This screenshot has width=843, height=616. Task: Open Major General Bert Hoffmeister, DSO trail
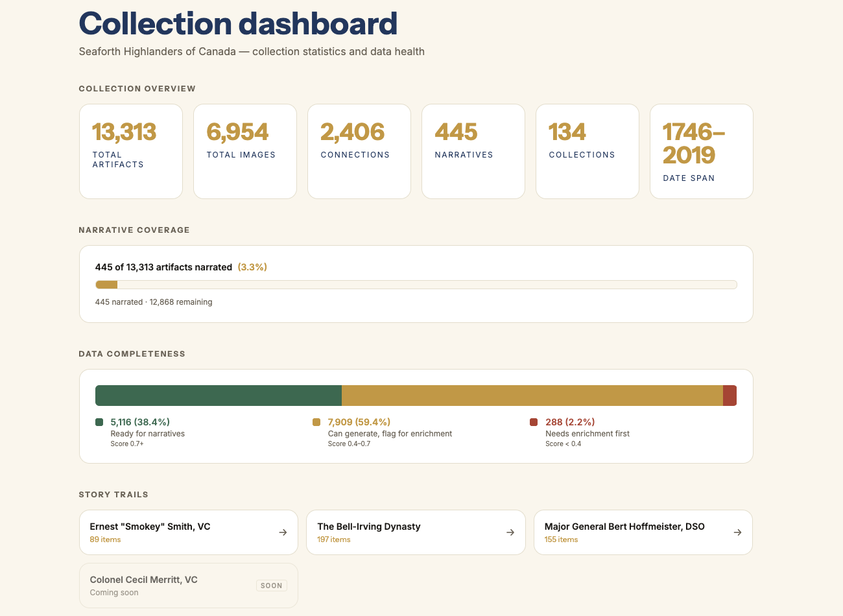643,532
